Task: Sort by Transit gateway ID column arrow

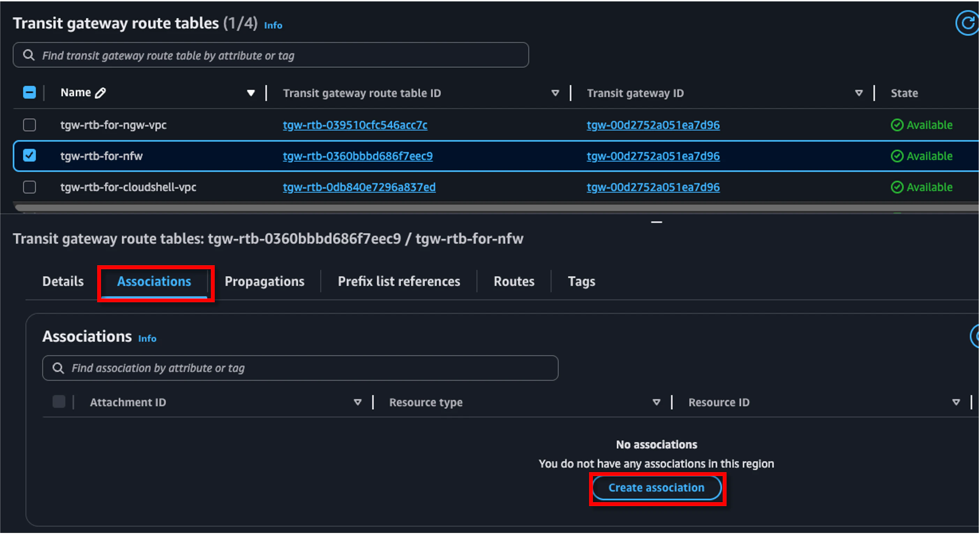Action: (859, 93)
